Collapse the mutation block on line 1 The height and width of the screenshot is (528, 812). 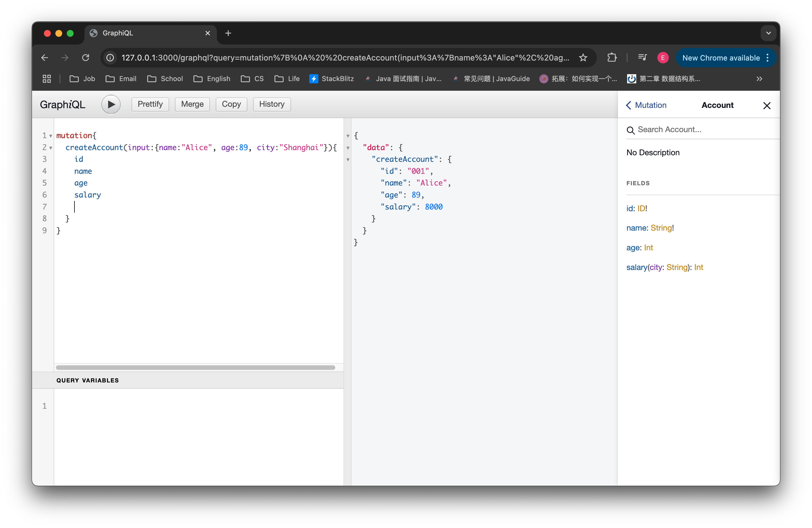coord(51,136)
